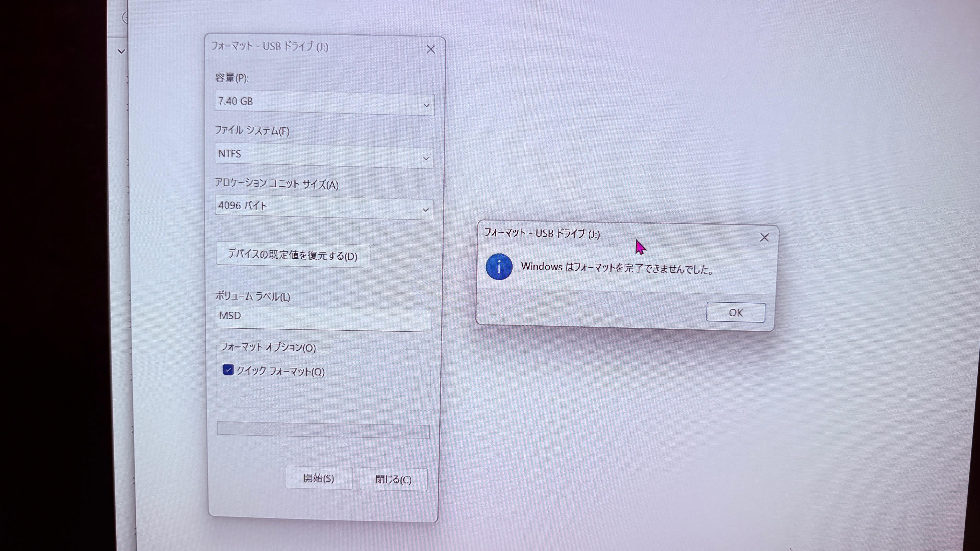Open the 4096 バイト allocation size dropdown
This screenshot has height=551, width=980.
coord(324,208)
